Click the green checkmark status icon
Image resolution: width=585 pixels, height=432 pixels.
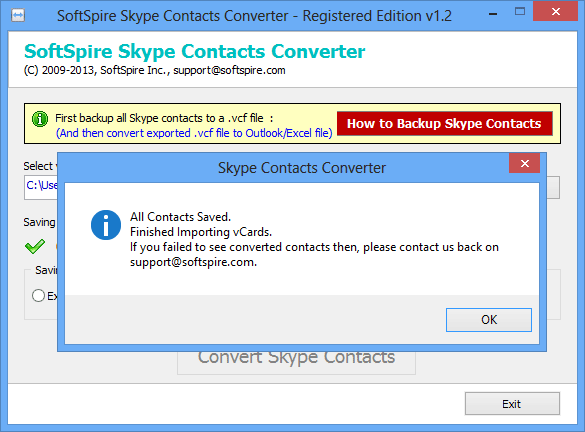[35, 247]
